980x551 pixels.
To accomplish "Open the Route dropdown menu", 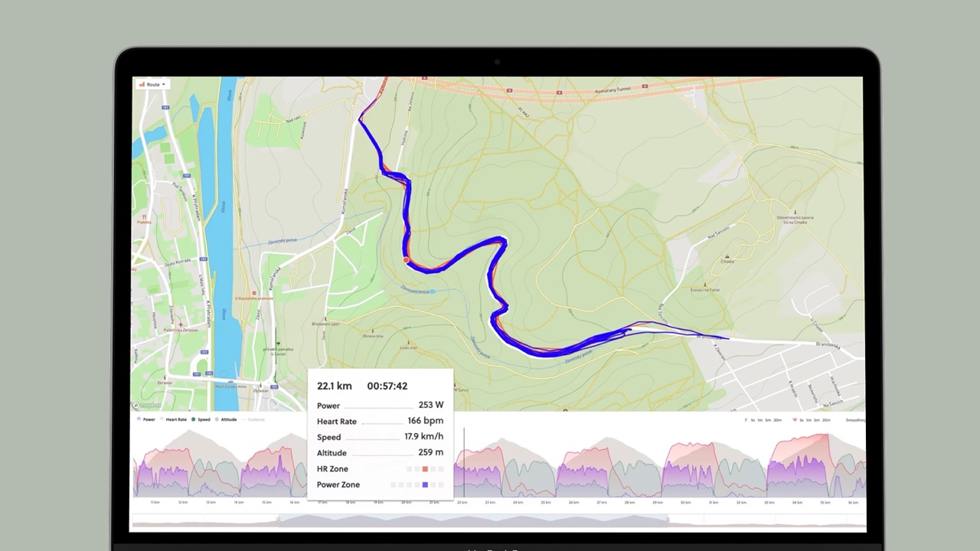I will 152,84.
